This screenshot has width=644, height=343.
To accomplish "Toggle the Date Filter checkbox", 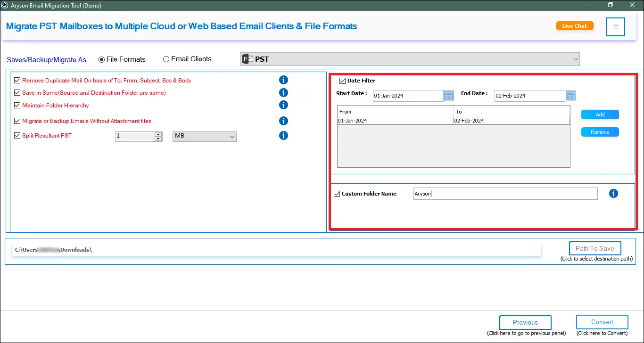I will (x=343, y=81).
